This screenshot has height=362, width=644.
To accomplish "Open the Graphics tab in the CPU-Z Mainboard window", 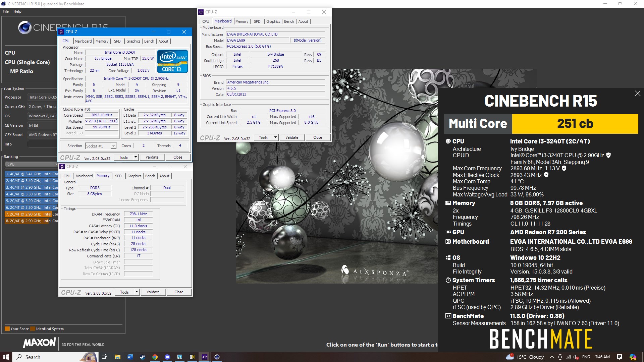I will (273, 21).
